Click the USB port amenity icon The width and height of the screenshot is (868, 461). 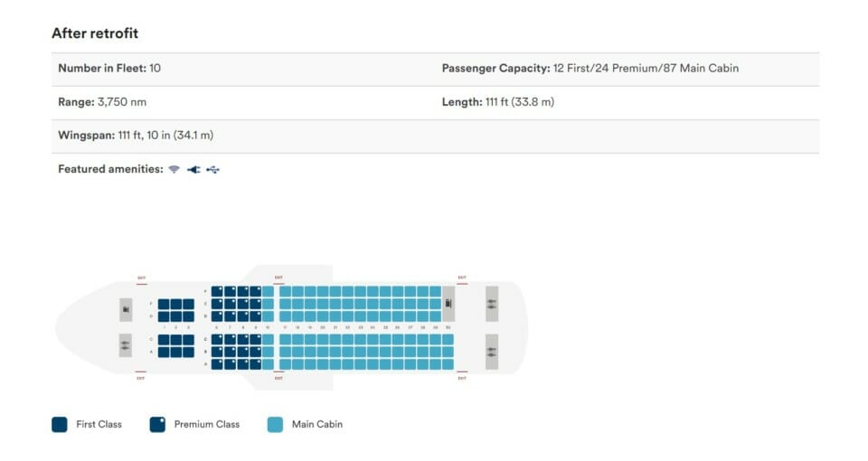tap(213, 169)
